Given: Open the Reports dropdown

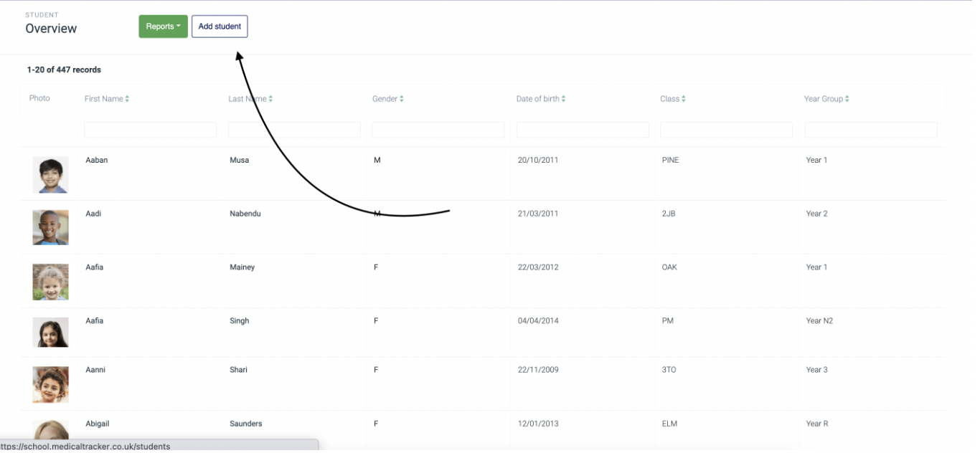Looking at the screenshot, I should (163, 27).
